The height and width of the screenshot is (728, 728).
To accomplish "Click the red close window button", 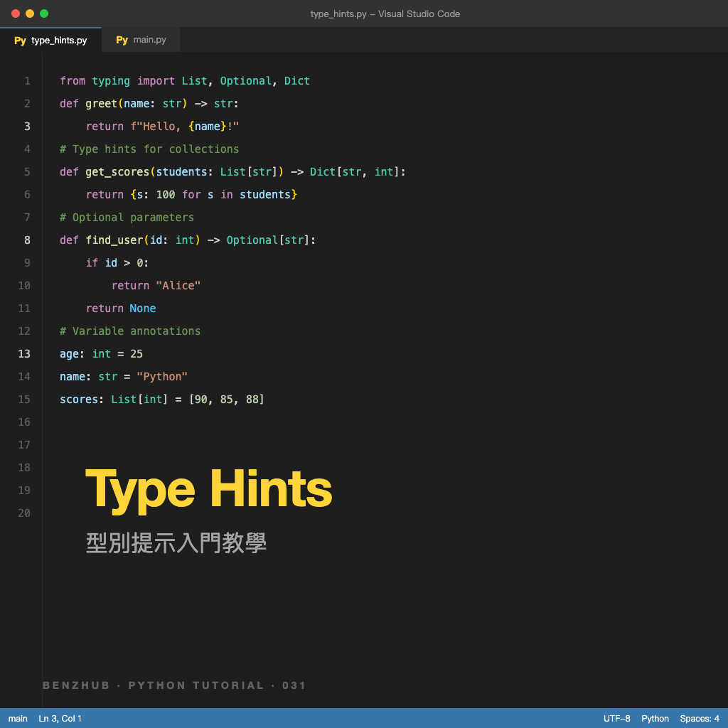I will point(16,14).
